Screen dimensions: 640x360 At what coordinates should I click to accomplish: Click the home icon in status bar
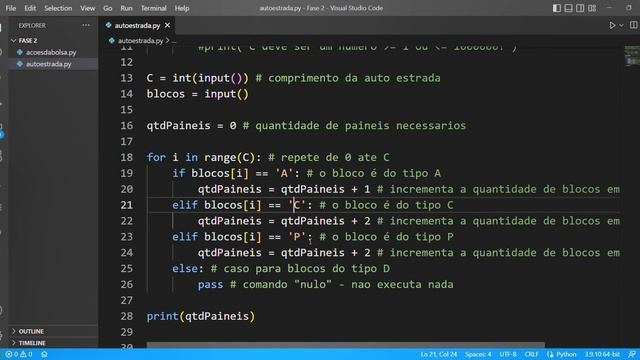pos(44,354)
